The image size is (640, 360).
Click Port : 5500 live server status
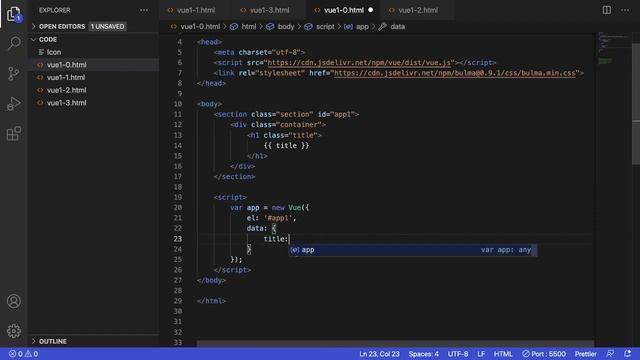tap(544, 354)
